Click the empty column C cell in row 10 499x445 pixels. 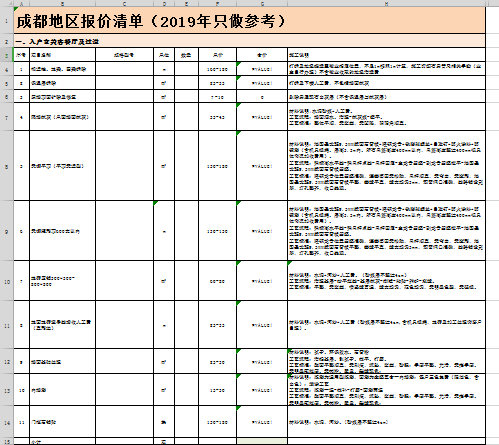coord(124,281)
